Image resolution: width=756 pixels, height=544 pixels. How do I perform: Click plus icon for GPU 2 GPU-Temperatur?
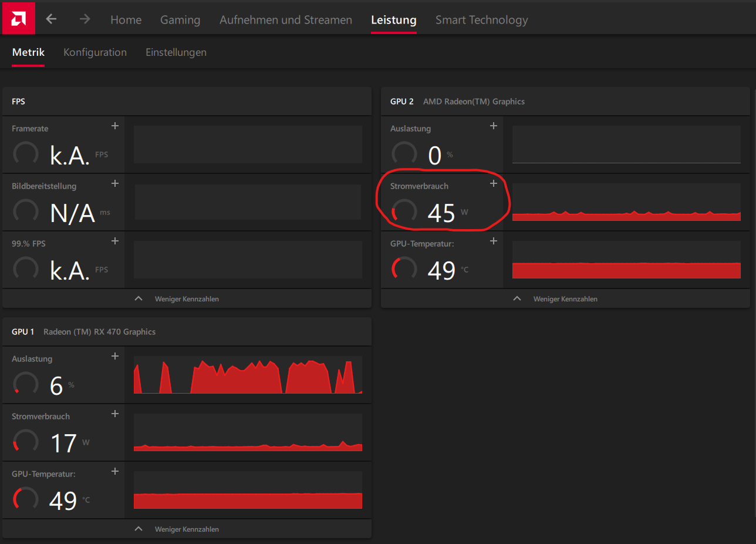point(494,241)
